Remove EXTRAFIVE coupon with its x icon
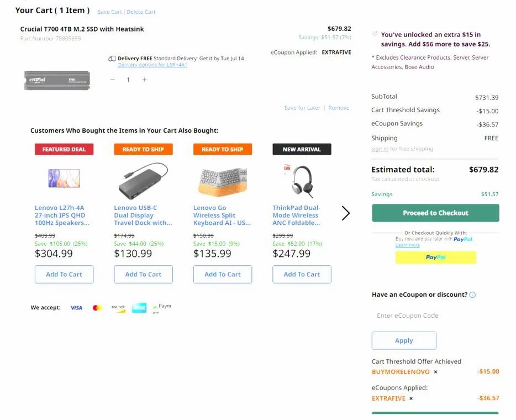Image resolution: width=516 pixels, height=420 pixels. pos(411,398)
